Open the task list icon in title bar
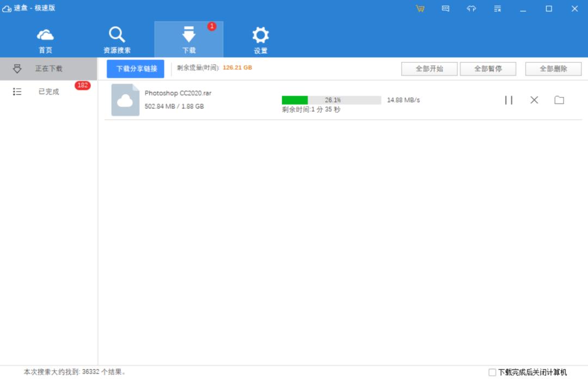The height and width of the screenshot is (379, 588). click(497, 8)
